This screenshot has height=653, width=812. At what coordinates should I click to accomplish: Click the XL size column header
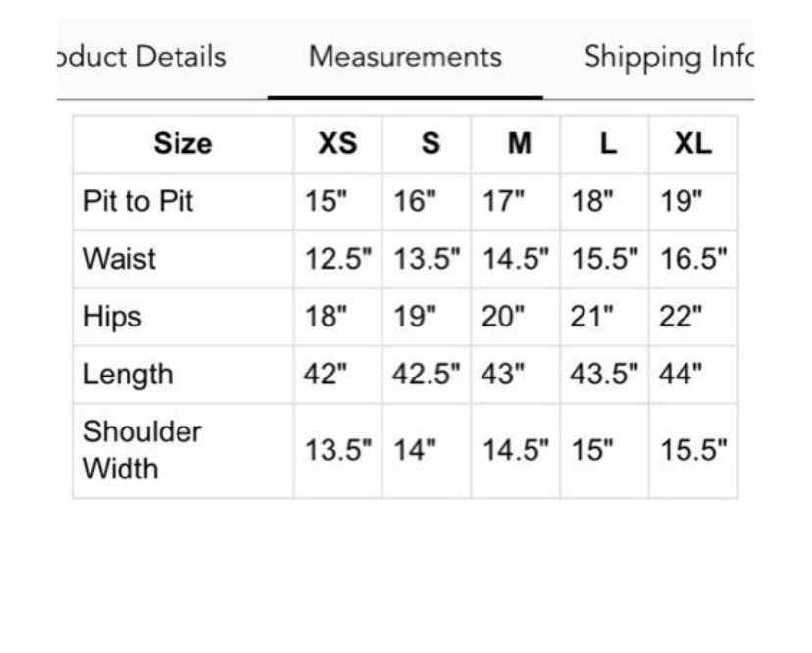(692, 144)
